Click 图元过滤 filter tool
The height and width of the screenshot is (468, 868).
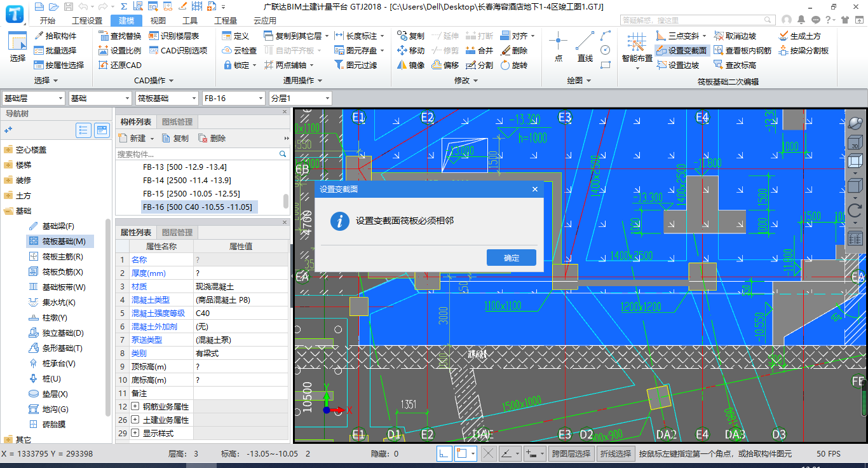(x=355, y=65)
